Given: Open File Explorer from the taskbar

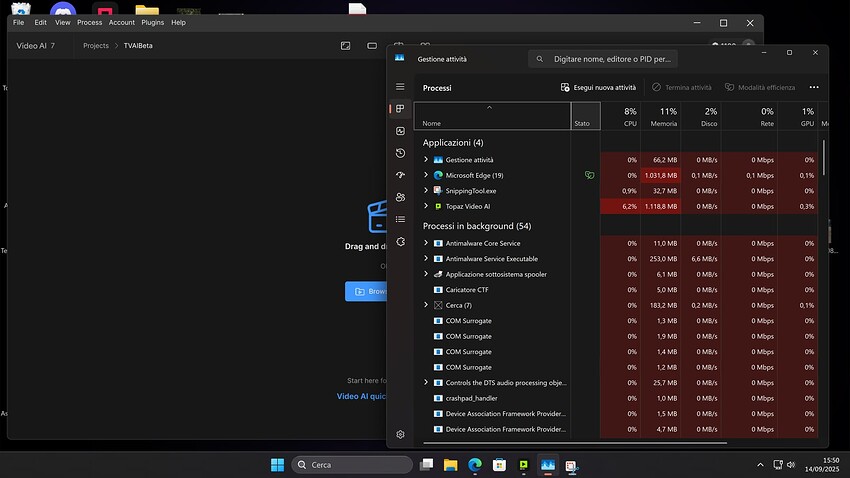Looking at the screenshot, I should (x=450, y=464).
